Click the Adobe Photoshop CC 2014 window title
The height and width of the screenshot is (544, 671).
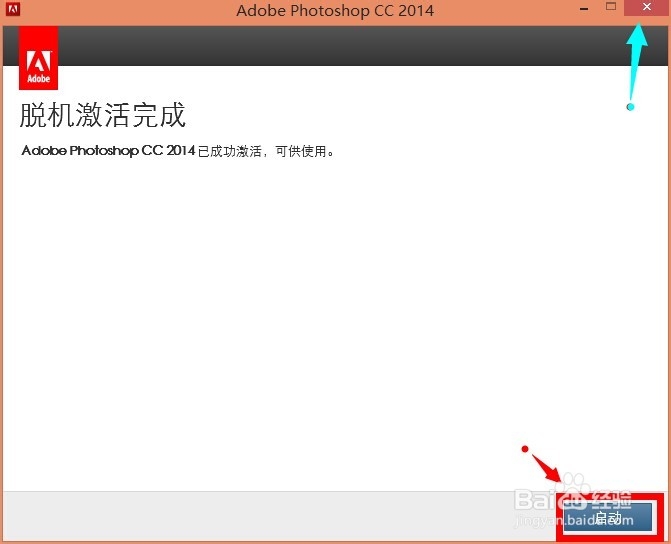(335, 11)
